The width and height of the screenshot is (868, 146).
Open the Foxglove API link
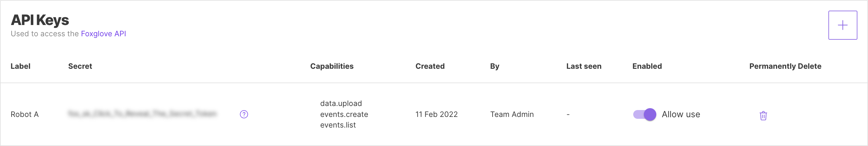pos(104,34)
